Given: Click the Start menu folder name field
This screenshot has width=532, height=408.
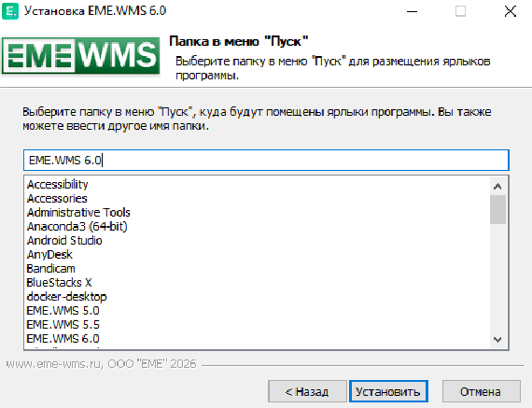Looking at the screenshot, I should 266,160.
